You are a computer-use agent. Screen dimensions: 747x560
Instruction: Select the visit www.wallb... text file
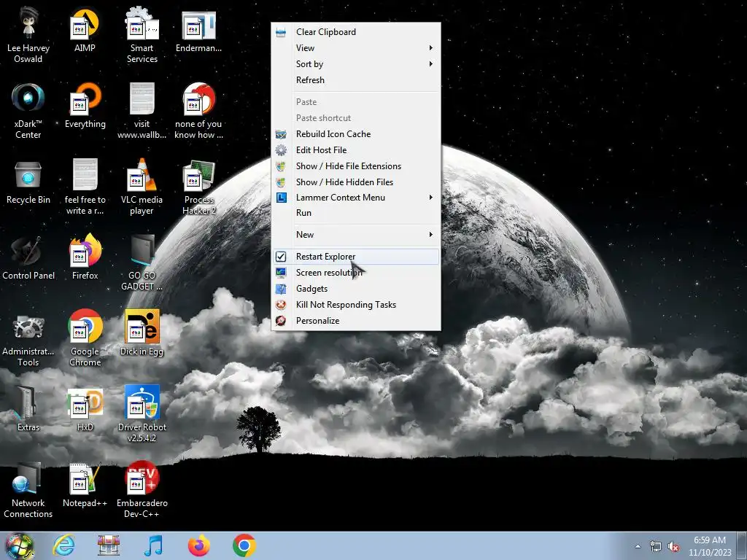[142, 111]
